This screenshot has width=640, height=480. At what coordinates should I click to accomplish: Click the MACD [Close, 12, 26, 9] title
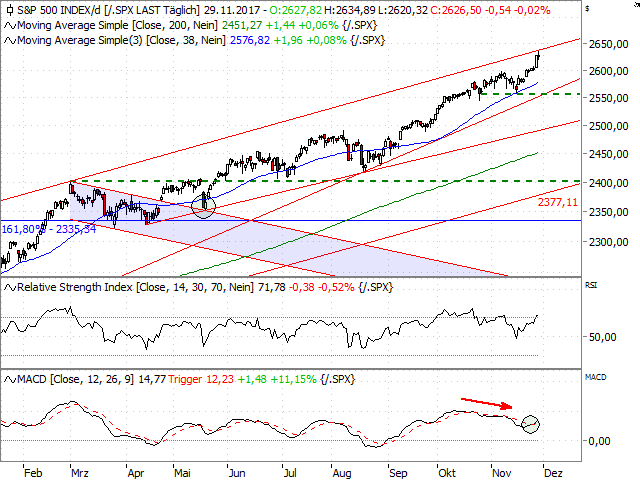click(x=76, y=379)
